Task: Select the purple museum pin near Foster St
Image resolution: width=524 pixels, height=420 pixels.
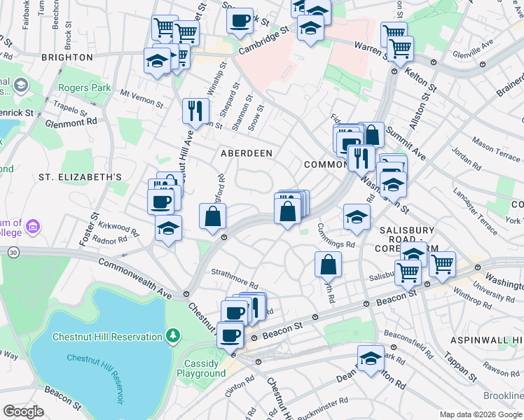Action: tap(33, 227)
